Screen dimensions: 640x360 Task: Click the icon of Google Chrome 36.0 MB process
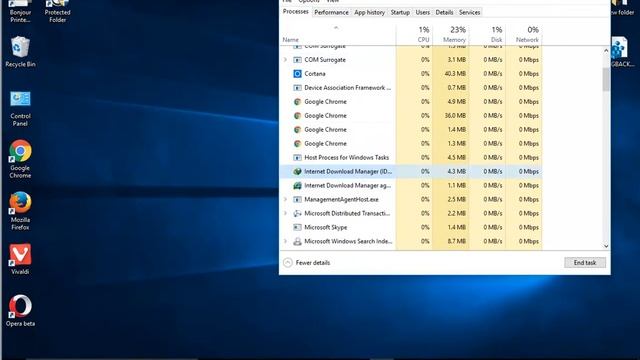coord(298,116)
